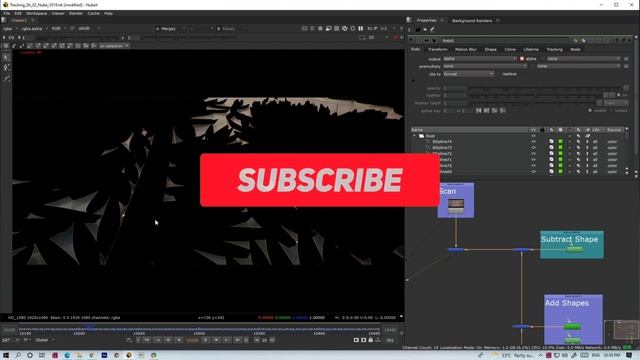Click the play backward button

[x=179, y=340]
